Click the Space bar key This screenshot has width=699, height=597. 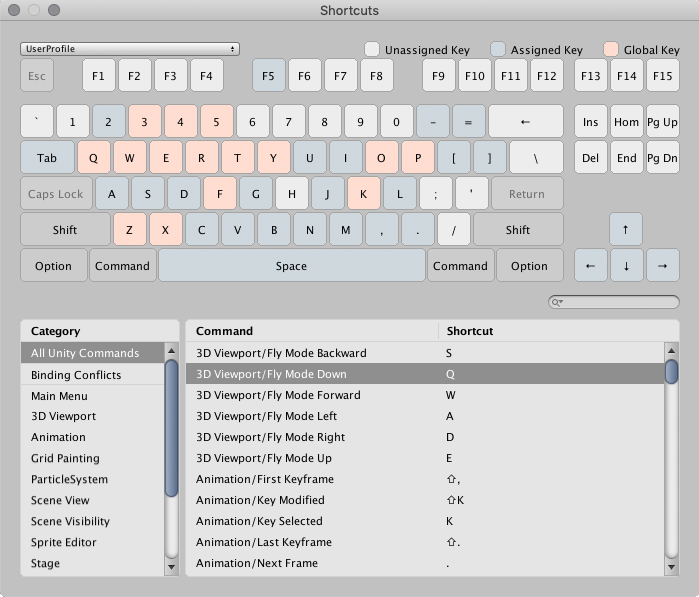(292, 266)
